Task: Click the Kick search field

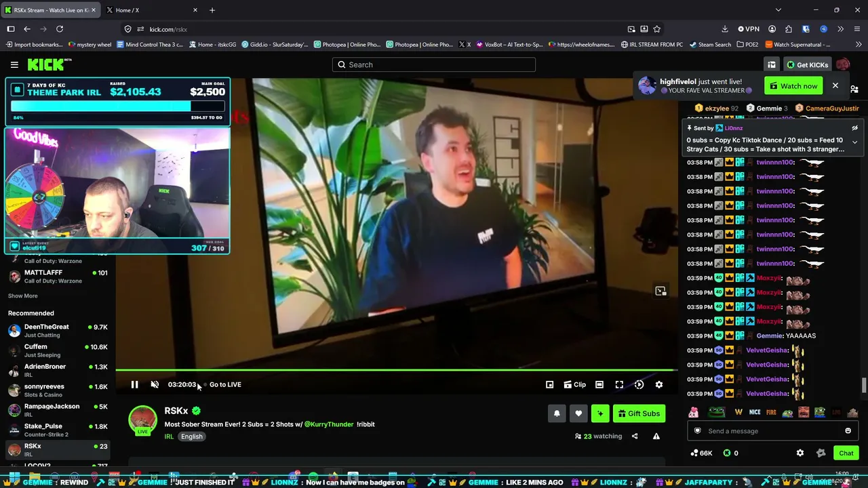Action: [434, 64]
